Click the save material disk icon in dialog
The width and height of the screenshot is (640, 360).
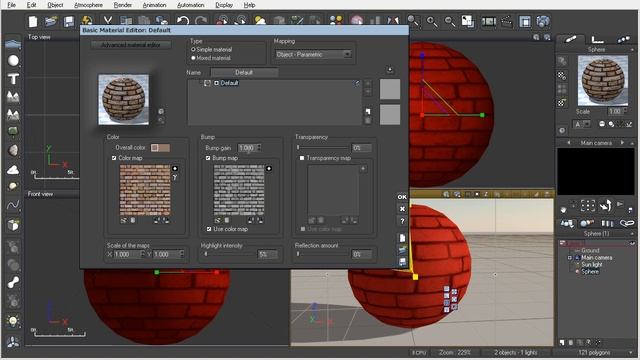point(402,262)
